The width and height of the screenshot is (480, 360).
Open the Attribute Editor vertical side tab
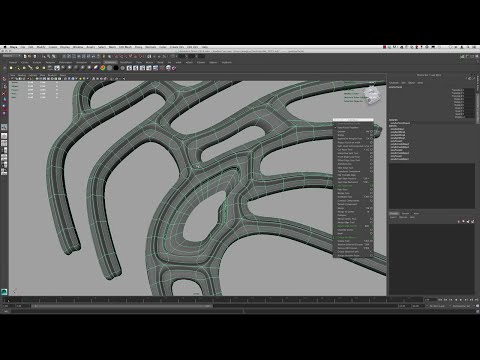[x=478, y=83]
